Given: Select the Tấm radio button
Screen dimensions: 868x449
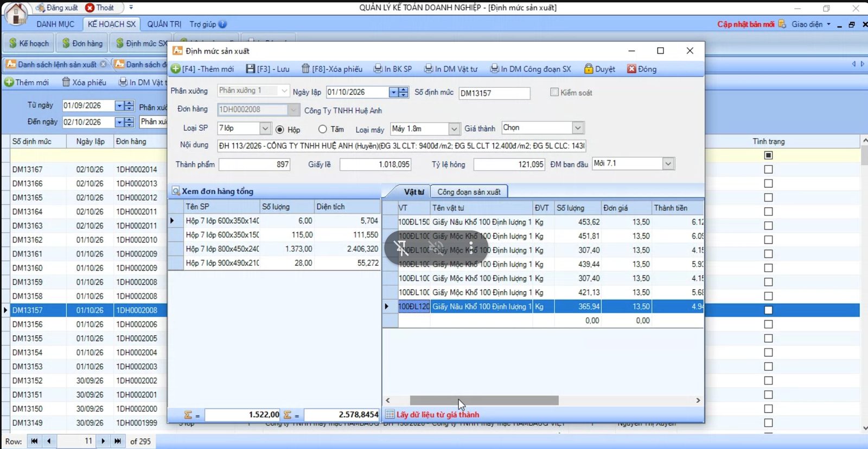Looking at the screenshot, I should (323, 129).
